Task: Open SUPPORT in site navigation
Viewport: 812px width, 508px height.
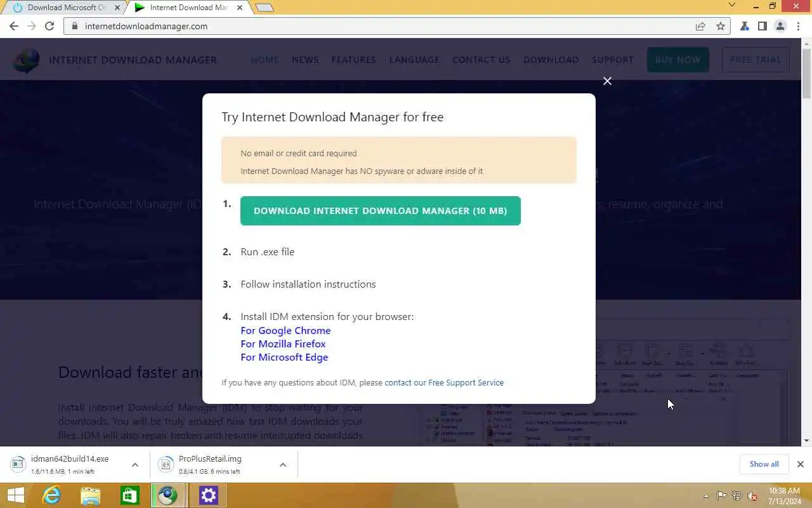Action: 613,60
